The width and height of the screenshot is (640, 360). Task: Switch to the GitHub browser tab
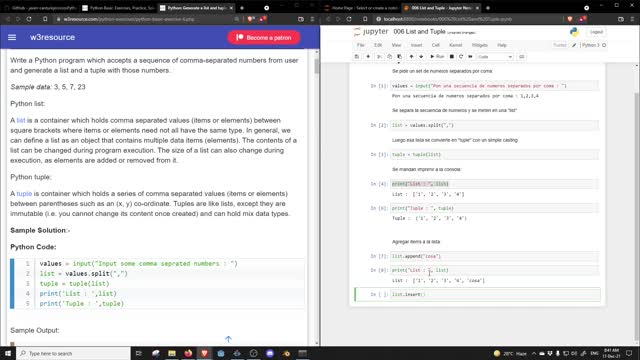point(40,8)
